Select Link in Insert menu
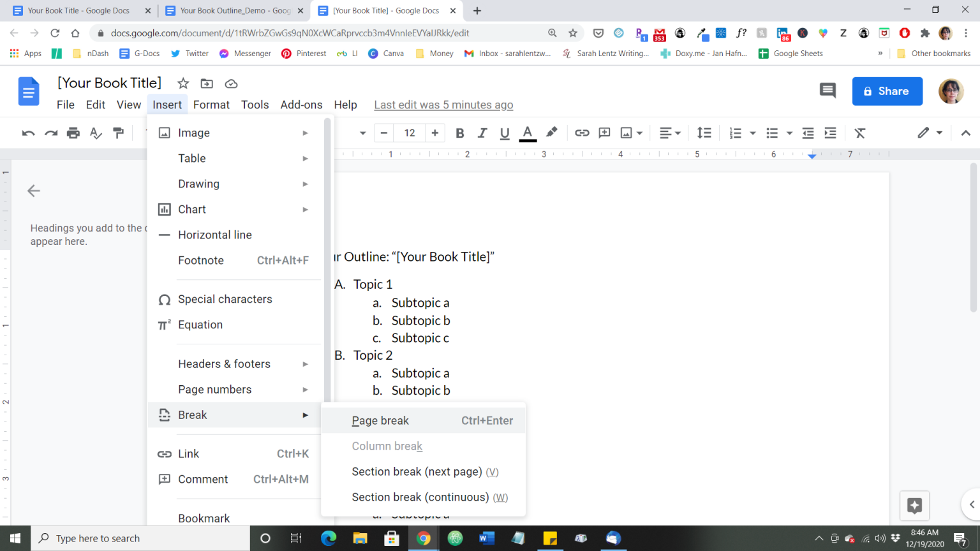This screenshot has height=551, width=980. click(234, 453)
